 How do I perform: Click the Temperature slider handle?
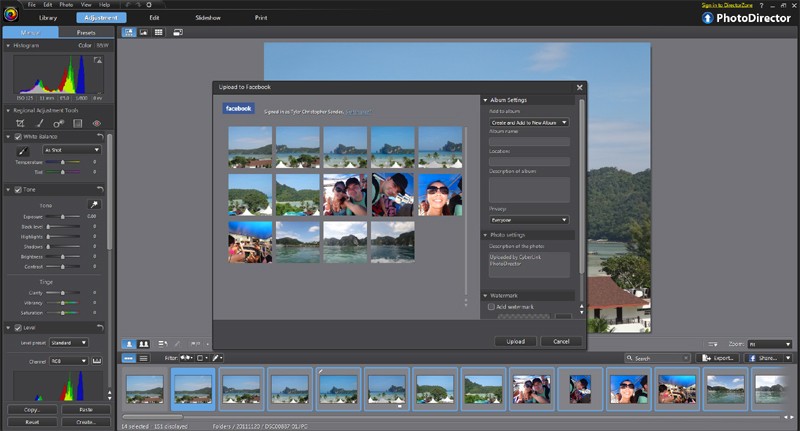(x=63, y=162)
